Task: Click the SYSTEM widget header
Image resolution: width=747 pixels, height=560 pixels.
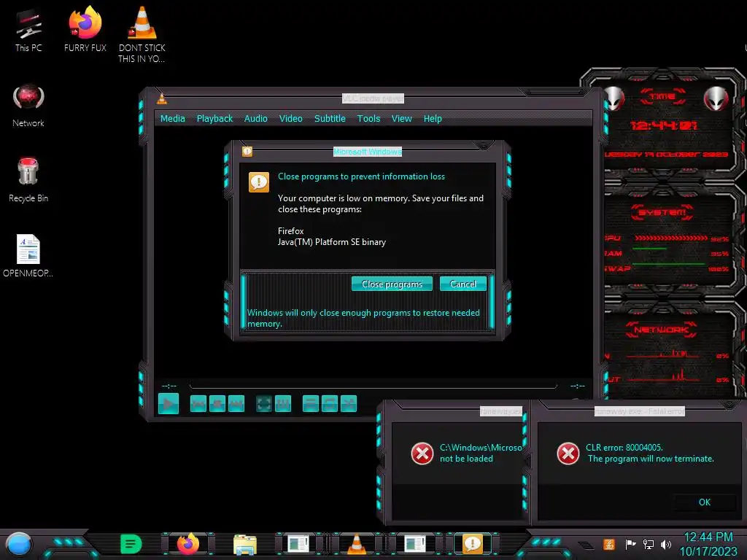Action: [662, 212]
